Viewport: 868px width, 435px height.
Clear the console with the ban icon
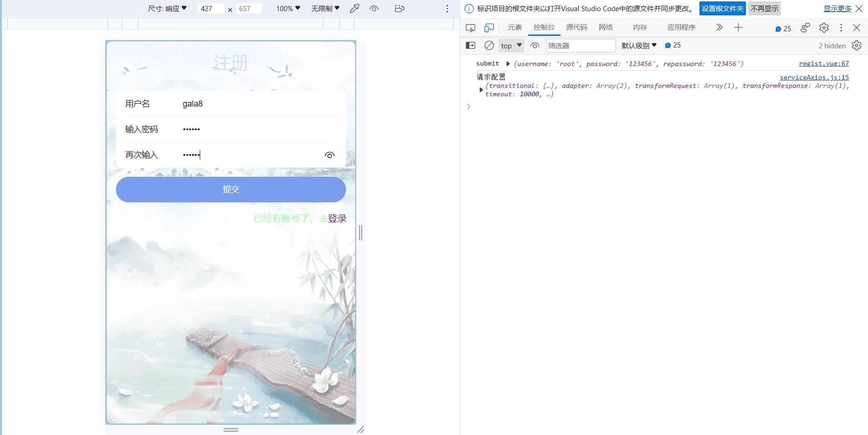(x=489, y=46)
